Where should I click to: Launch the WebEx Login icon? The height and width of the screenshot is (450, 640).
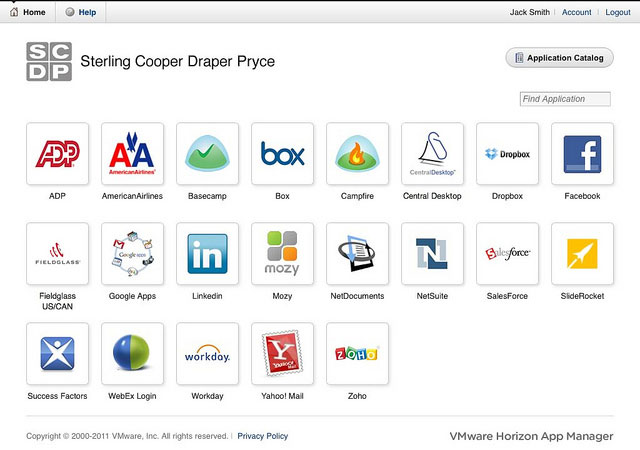pyautogui.click(x=133, y=354)
